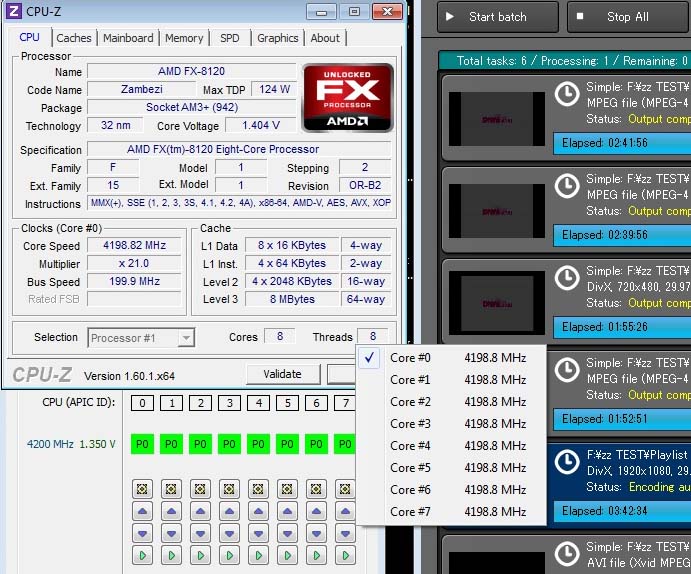Raise the P-state with CPU 6's up arrow
The image size is (691, 574).
tap(316, 511)
